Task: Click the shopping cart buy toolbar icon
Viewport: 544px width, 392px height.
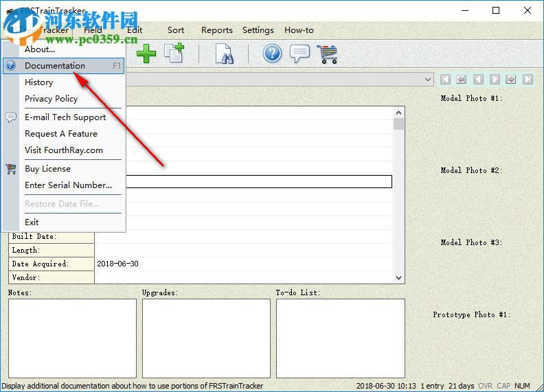Action: (327, 54)
